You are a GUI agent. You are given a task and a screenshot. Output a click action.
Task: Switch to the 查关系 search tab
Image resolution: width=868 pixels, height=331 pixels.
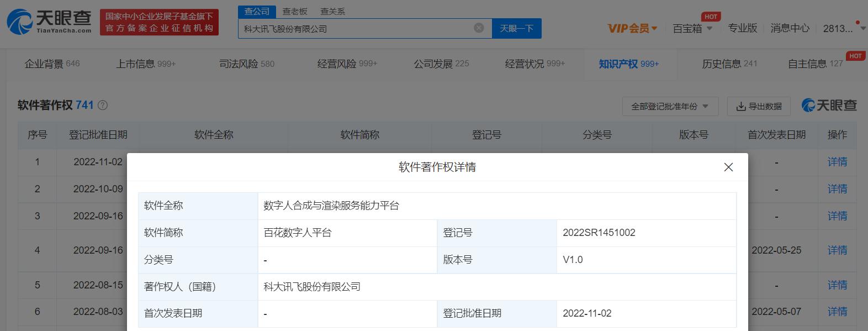point(332,11)
